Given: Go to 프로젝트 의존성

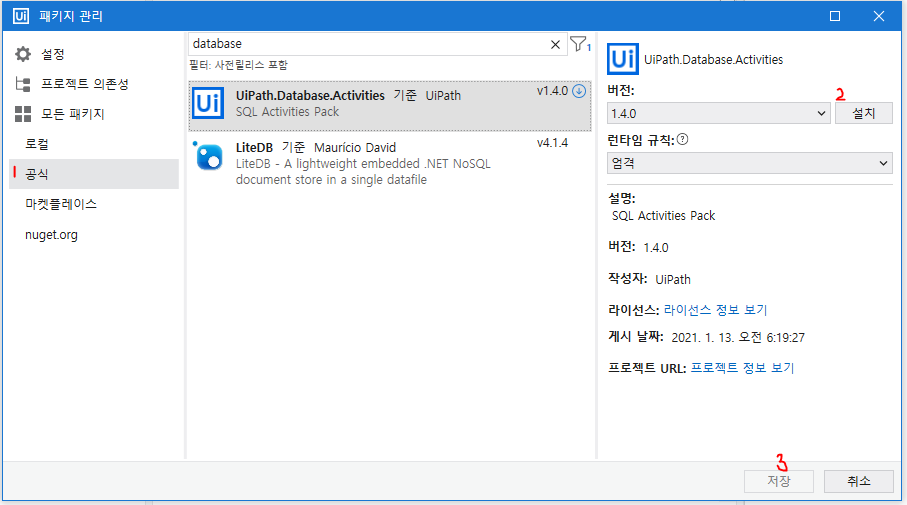Looking at the screenshot, I should (84, 84).
